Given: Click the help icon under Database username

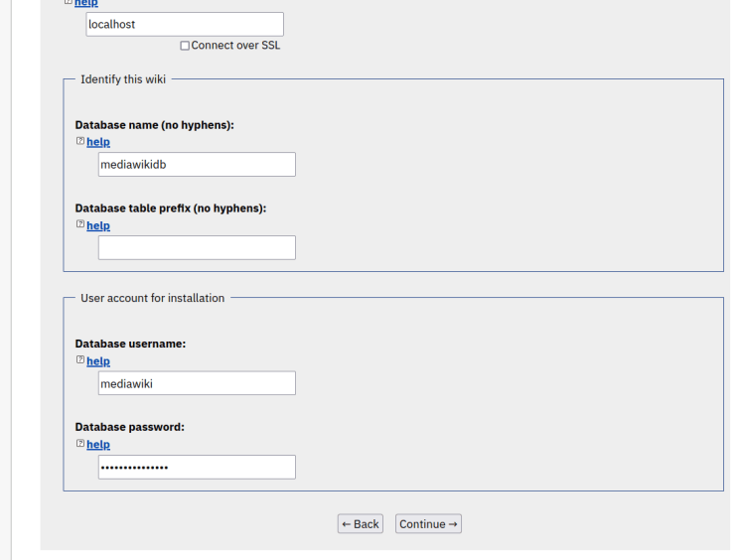Looking at the screenshot, I should click(79, 360).
